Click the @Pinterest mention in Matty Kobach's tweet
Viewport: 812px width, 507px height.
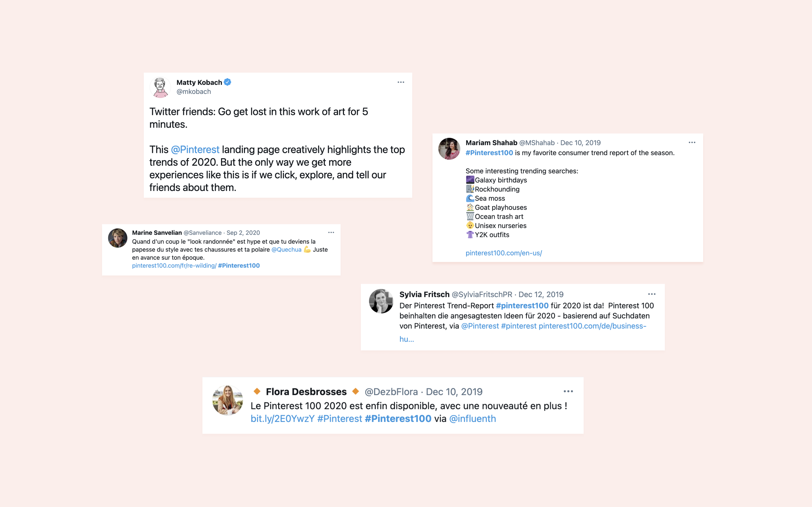(195, 150)
